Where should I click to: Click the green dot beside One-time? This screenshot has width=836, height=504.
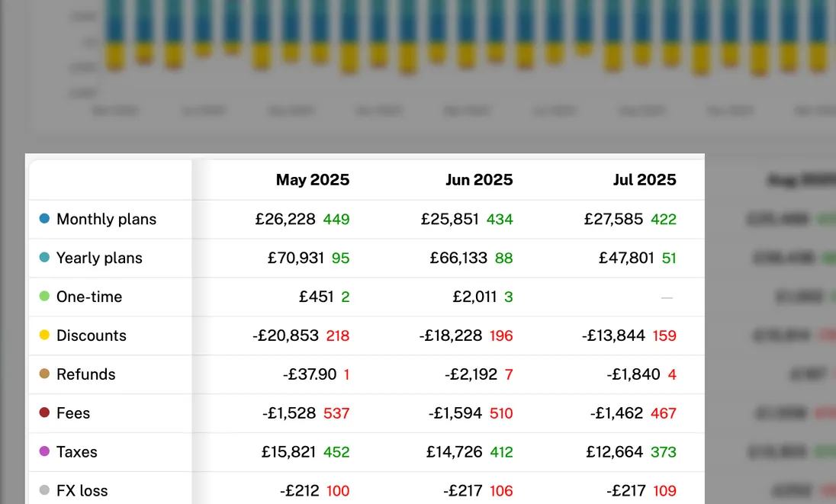click(x=44, y=297)
